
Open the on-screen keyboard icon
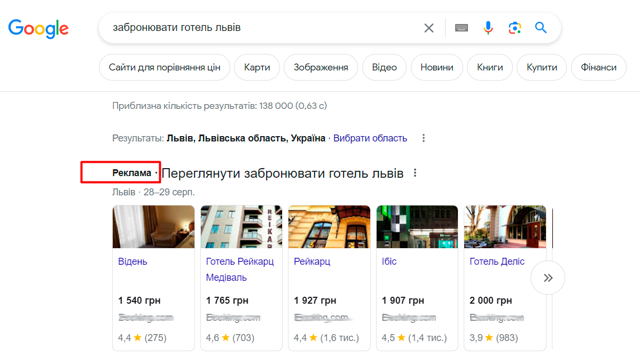coord(461,28)
